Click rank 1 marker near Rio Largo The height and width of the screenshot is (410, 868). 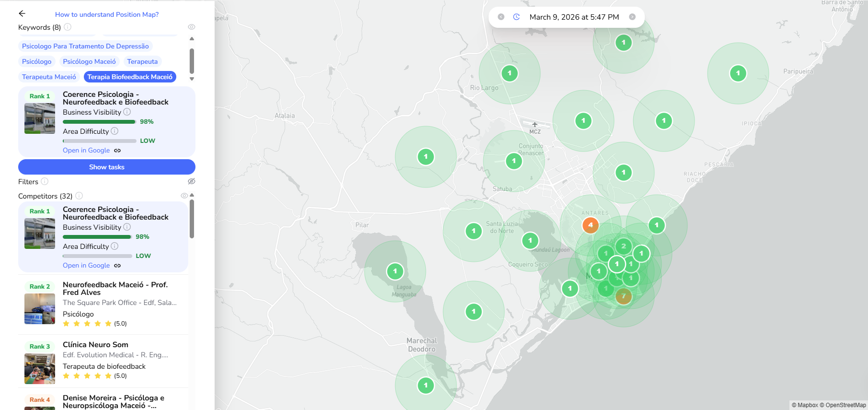pos(510,73)
